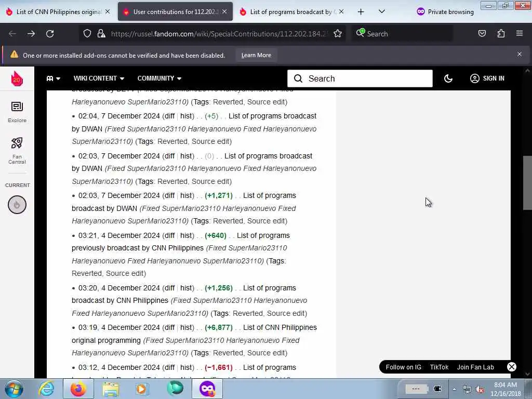Click the current wiki circular thumbnail

point(17,205)
